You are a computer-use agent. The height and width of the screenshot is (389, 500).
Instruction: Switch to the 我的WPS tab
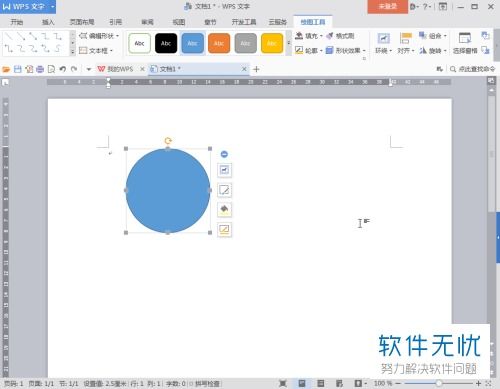pos(116,69)
